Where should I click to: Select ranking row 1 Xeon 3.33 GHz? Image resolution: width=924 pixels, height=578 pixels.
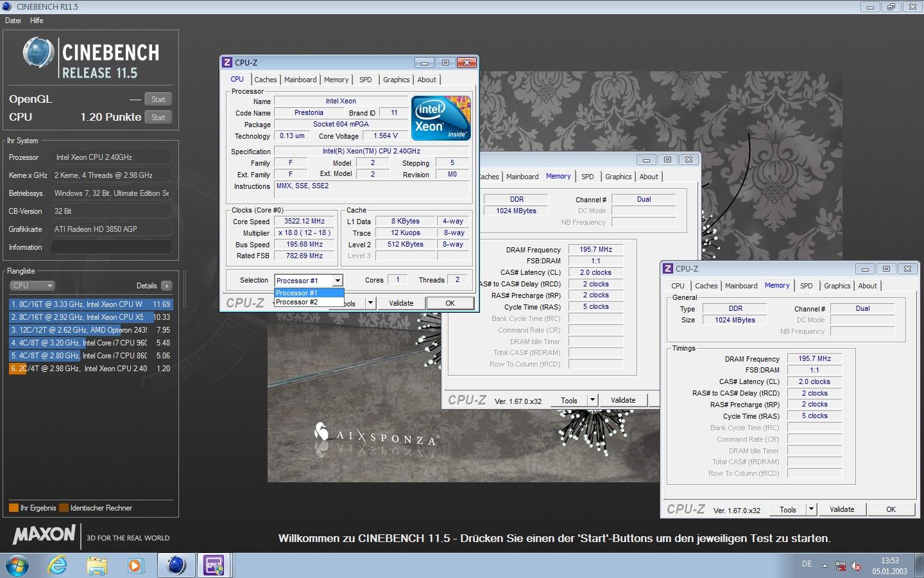[x=90, y=304]
